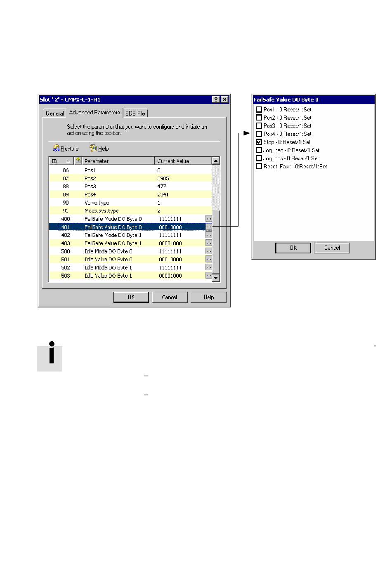Select the Pos1 parameter row
The width and height of the screenshot is (392, 567).
(x=130, y=170)
